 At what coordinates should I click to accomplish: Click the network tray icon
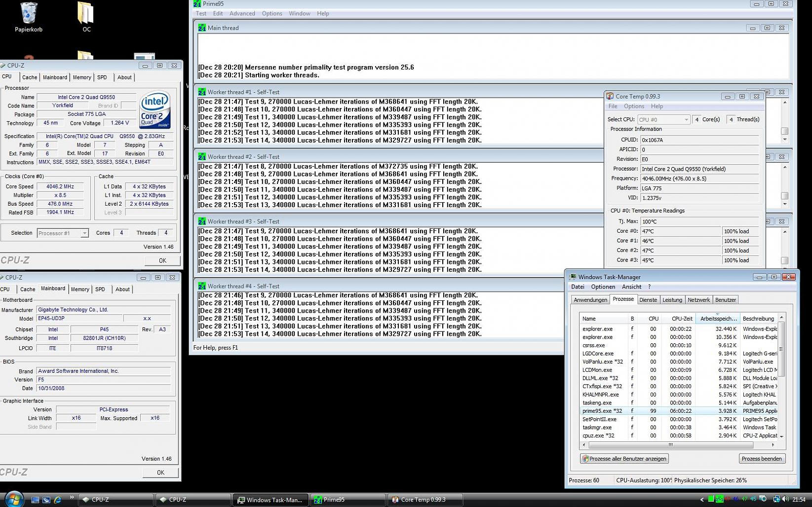pyautogui.click(x=776, y=499)
